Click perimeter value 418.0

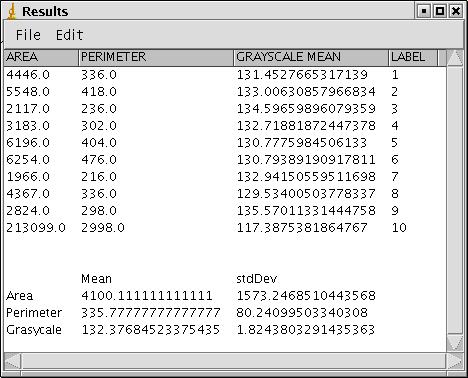99,92
